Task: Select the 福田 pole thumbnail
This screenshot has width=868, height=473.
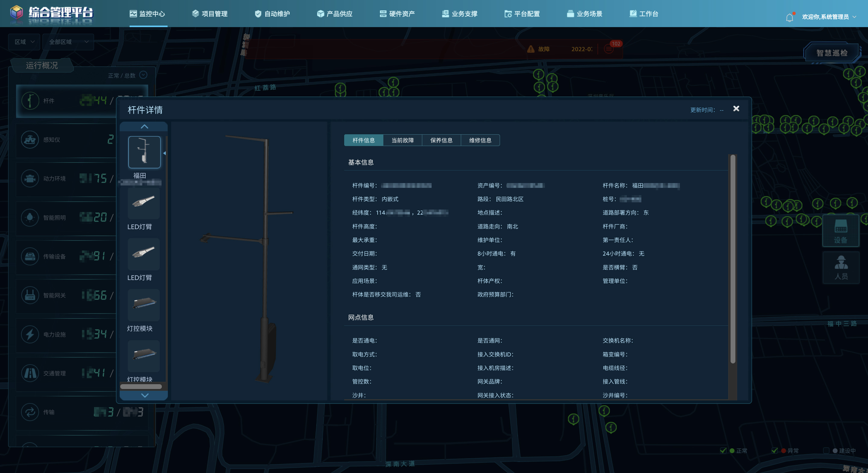Action: [144, 152]
